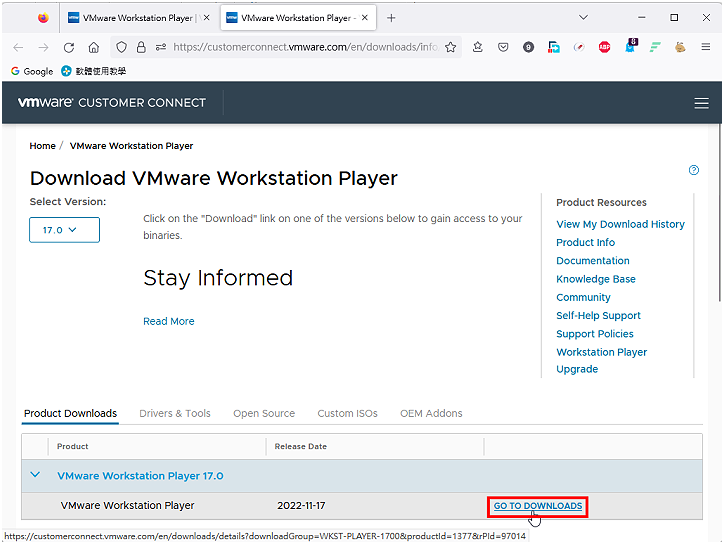
Task: Open the account/extension icon next to bookmark star
Action: point(478,47)
